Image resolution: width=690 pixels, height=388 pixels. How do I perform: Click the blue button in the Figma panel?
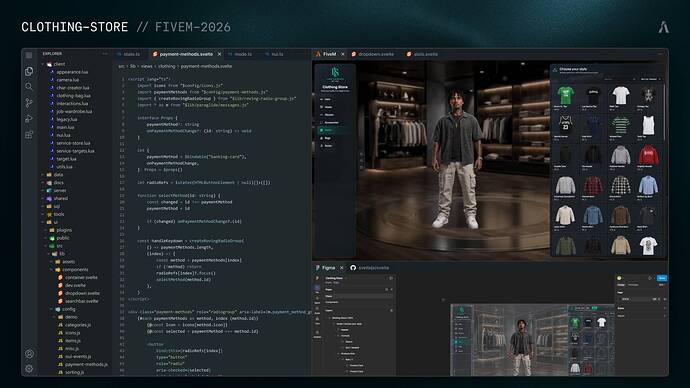661,278
